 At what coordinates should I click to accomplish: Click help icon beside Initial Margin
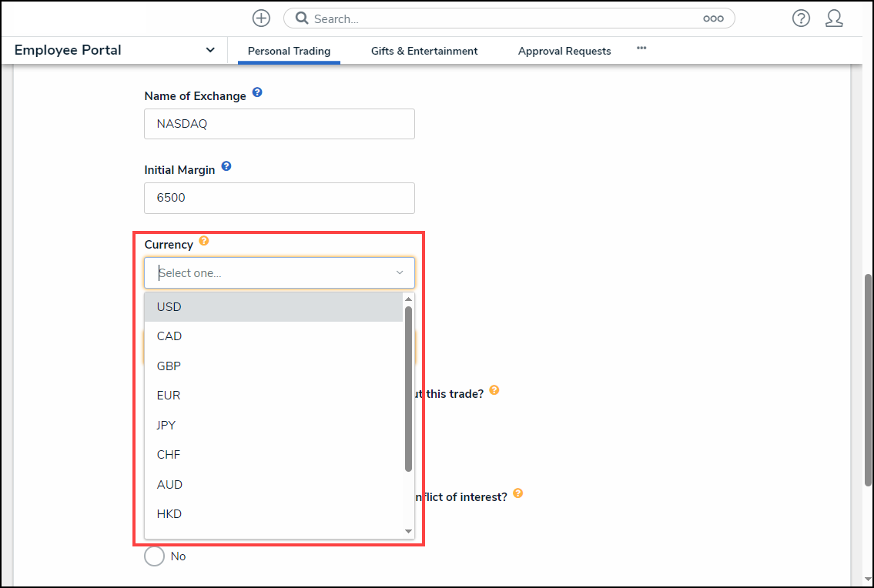coord(226,166)
